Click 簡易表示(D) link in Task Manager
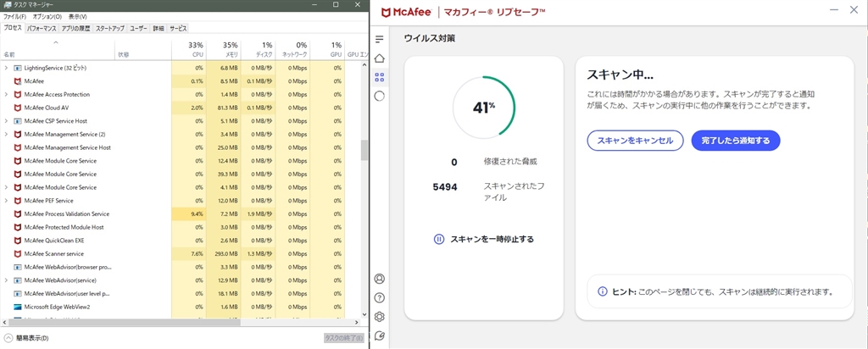This screenshot has height=349, width=868. tap(32, 338)
